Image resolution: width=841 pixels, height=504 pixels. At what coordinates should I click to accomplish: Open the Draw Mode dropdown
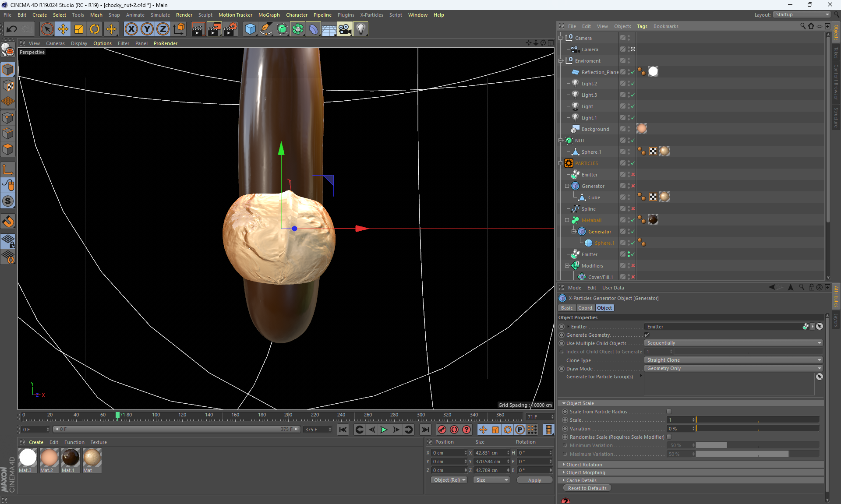[x=733, y=368]
